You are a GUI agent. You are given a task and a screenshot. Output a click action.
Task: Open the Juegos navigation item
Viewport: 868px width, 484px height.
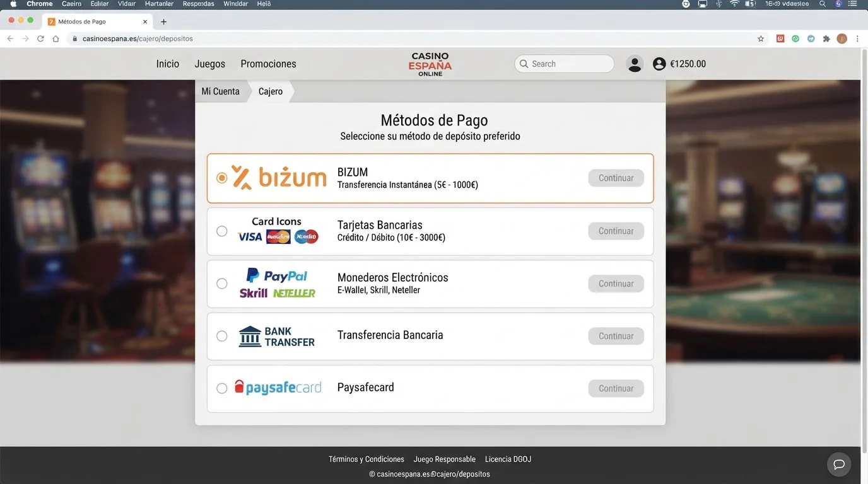(210, 64)
